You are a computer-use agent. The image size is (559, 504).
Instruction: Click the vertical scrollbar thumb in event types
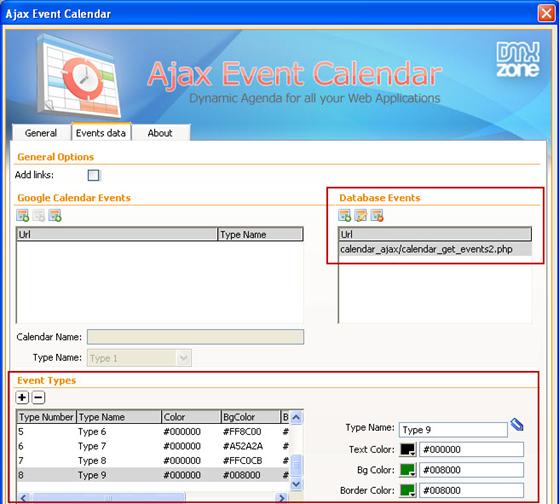click(297, 465)
